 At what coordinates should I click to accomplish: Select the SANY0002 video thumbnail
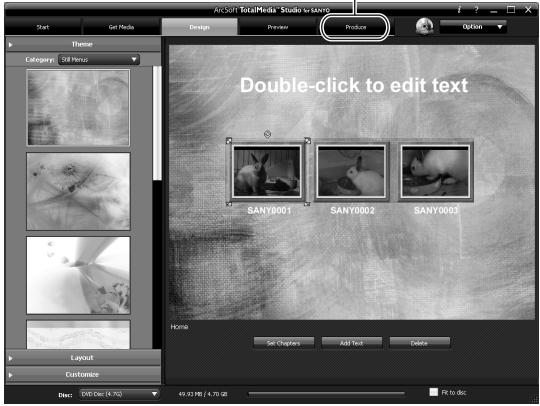[x=351, y=171]
